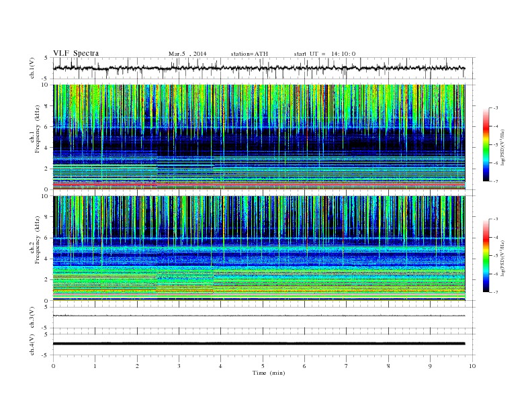Click the ch.1 voltage waveform trace
The width and height of the screenshot is (532, 411).
(259, 68)
